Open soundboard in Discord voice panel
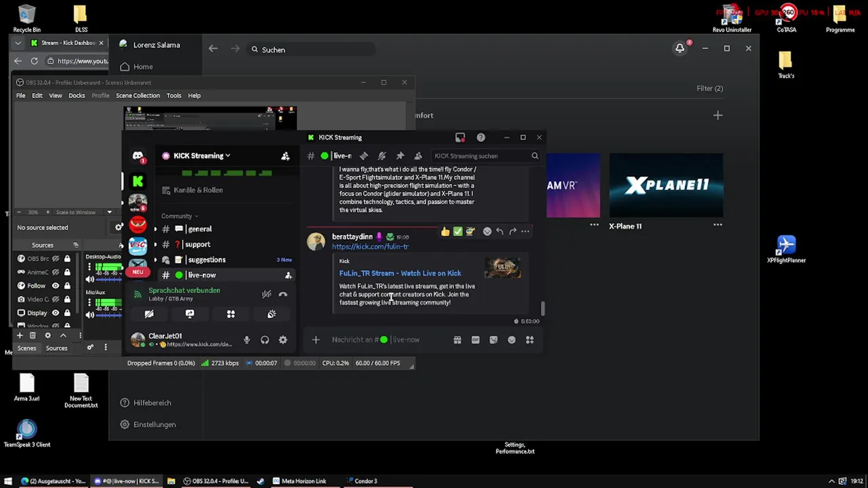Image resolution: width=868 pixels, height=488 pixels. click(271, 314)
